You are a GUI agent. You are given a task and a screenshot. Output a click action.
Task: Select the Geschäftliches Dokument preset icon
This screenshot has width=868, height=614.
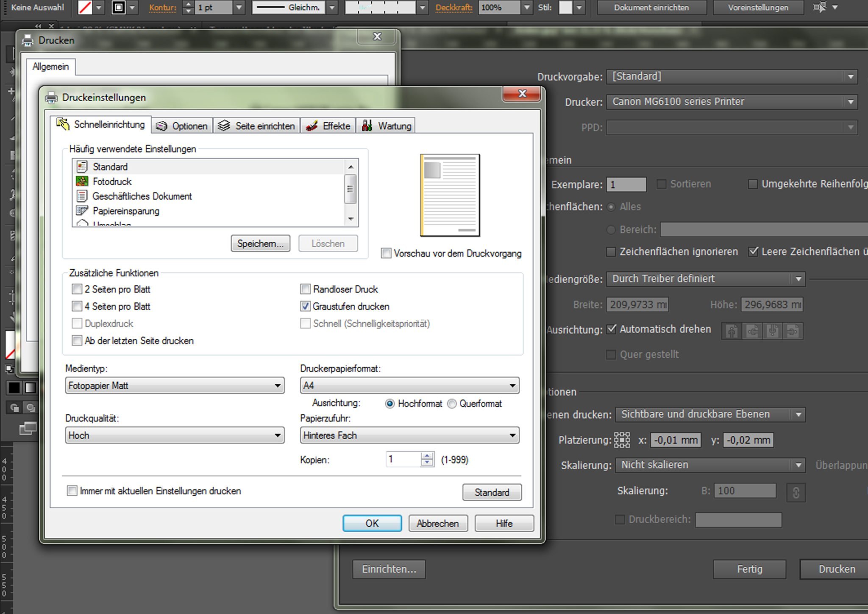82,196
